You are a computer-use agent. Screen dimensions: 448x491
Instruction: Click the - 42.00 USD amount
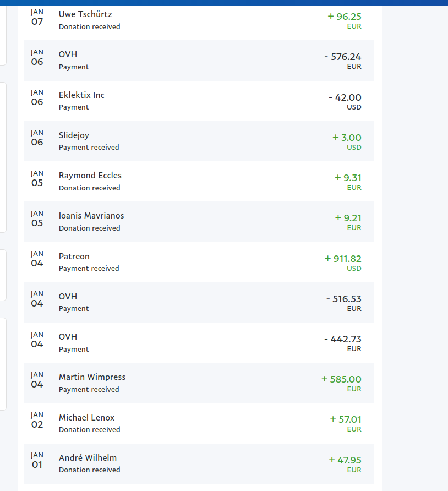345,101
